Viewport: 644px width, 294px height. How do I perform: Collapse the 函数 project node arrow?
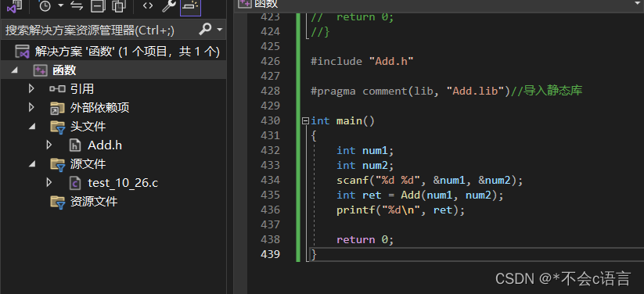pos(15,70)
